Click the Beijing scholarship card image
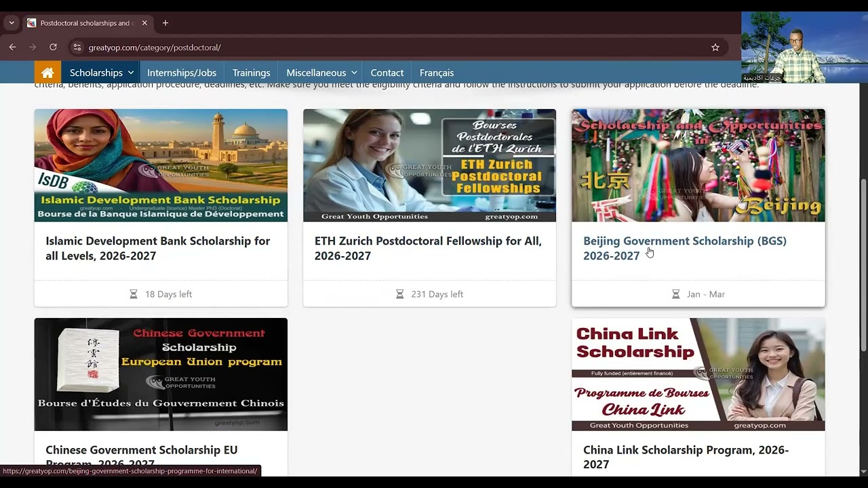The image size is (868, 488). pos(698,165)
